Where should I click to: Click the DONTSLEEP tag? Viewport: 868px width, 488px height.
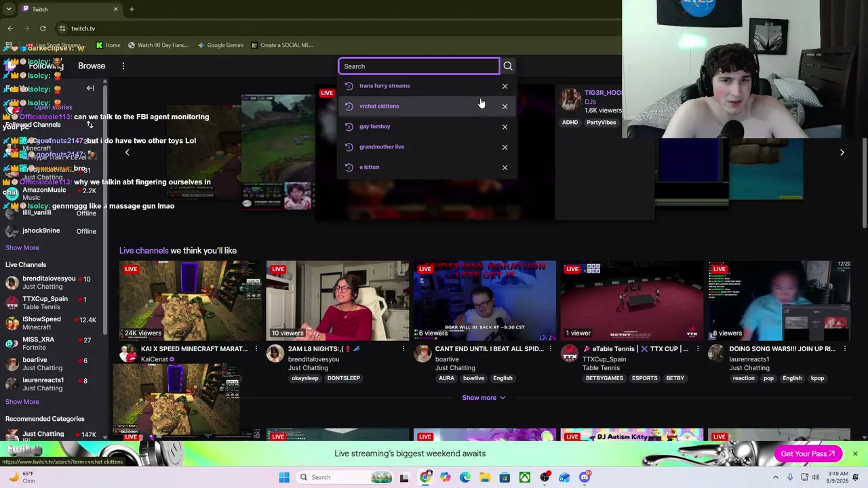(x=343, y=378)
